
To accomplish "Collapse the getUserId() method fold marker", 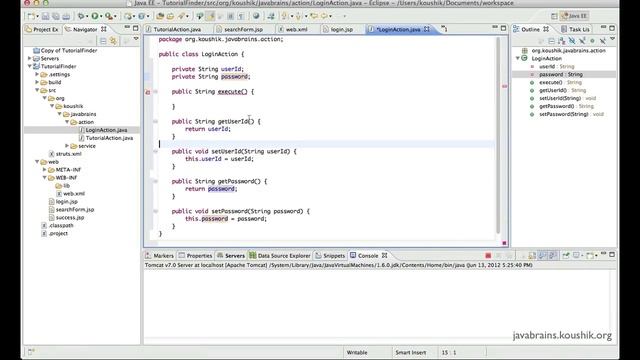I will point(156,122).
